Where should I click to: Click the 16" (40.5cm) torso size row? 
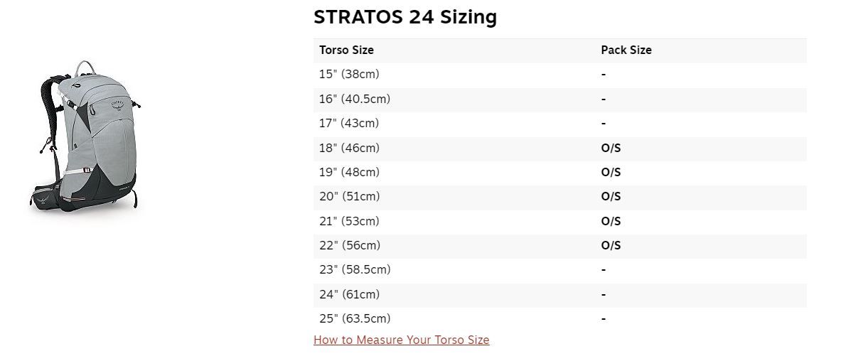click(560, 99)
